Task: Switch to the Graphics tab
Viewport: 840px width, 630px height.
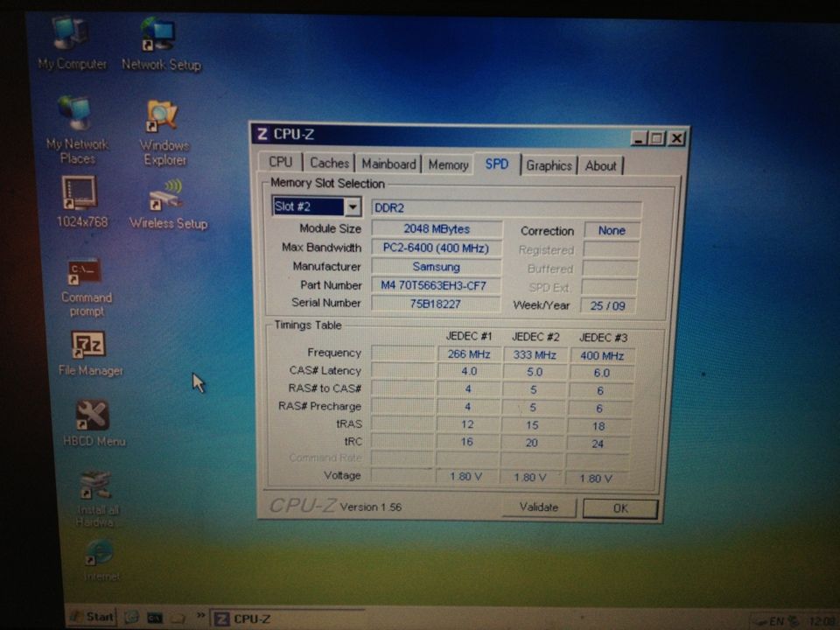Action: click(549, 165)
